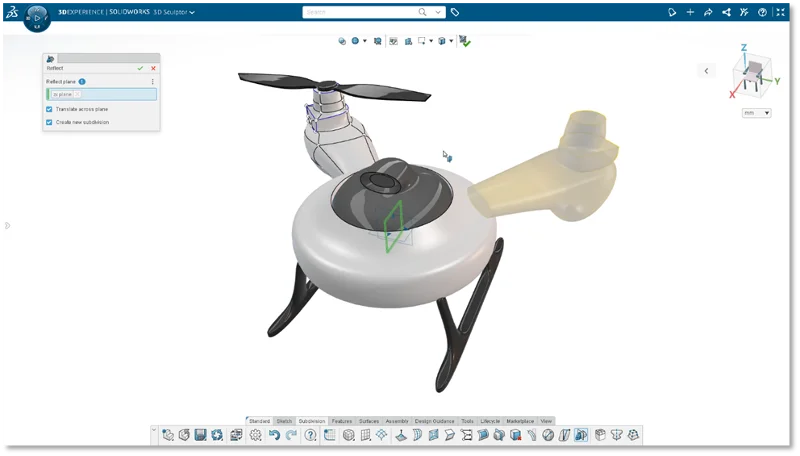Open help question mark icon in bottom toolbar

311,435
